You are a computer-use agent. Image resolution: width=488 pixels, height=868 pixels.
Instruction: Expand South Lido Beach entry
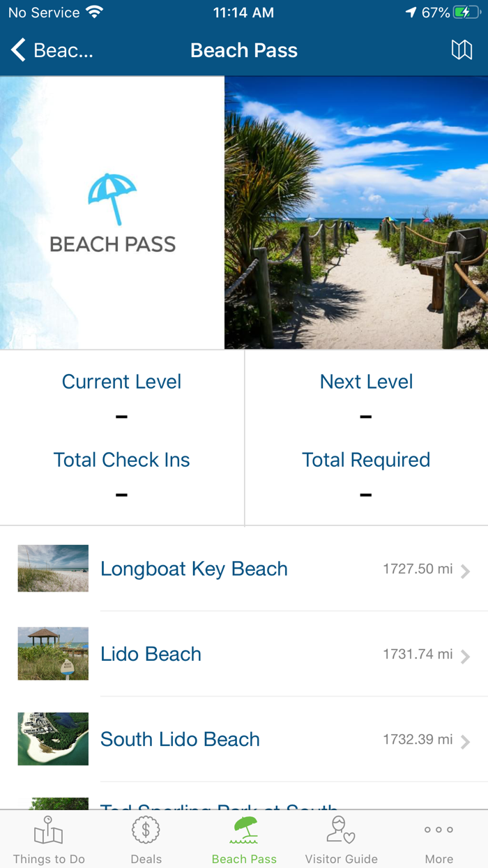click(x=465, y=741)
